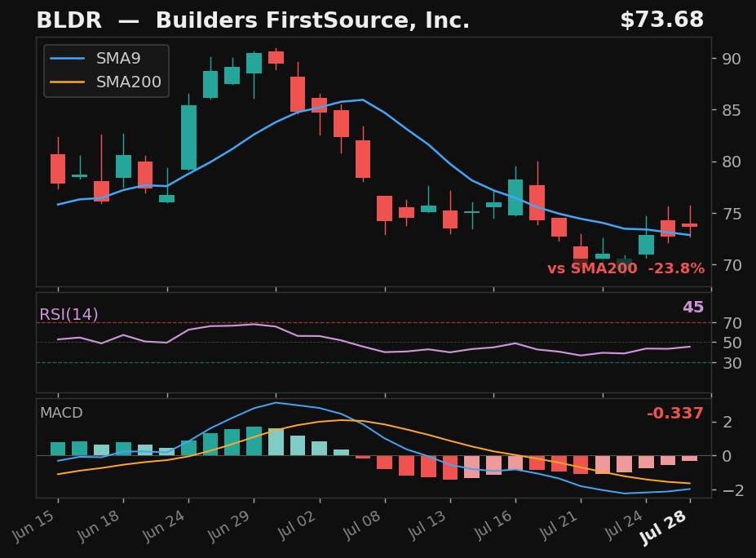Click the 85 price axis label

[731, 110]
